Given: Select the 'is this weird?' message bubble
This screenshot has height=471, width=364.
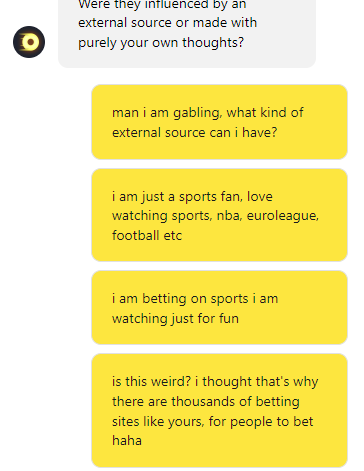Looking at the screenshot, I should 219,411.
